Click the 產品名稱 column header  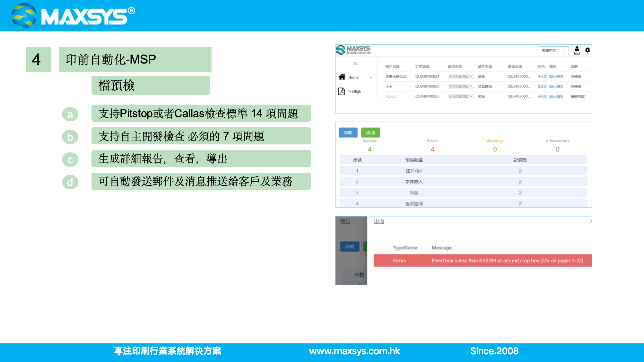click(x=515, y=67)
